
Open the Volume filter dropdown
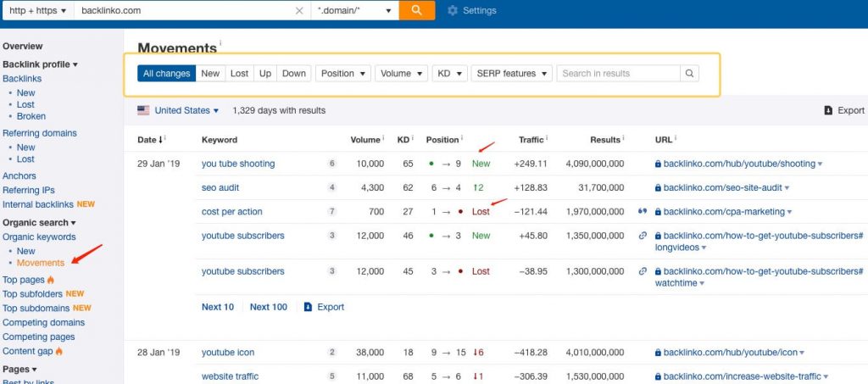coord(401,74)
